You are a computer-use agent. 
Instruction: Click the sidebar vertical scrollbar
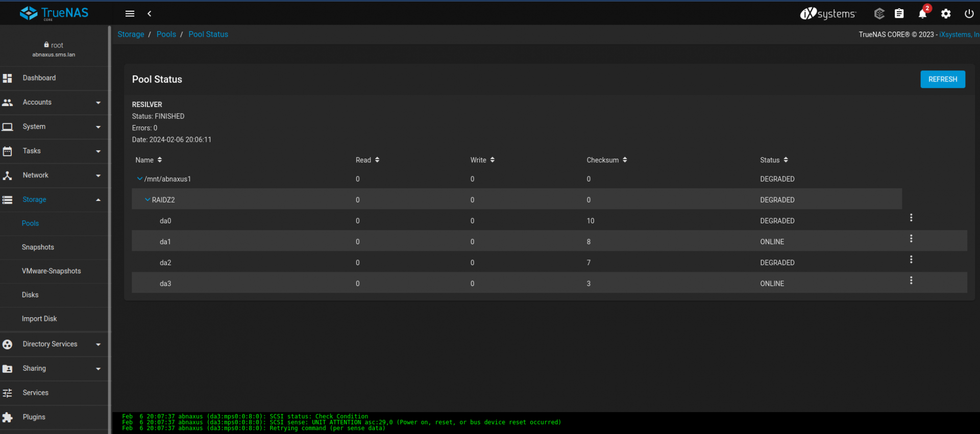click(109, 229)
